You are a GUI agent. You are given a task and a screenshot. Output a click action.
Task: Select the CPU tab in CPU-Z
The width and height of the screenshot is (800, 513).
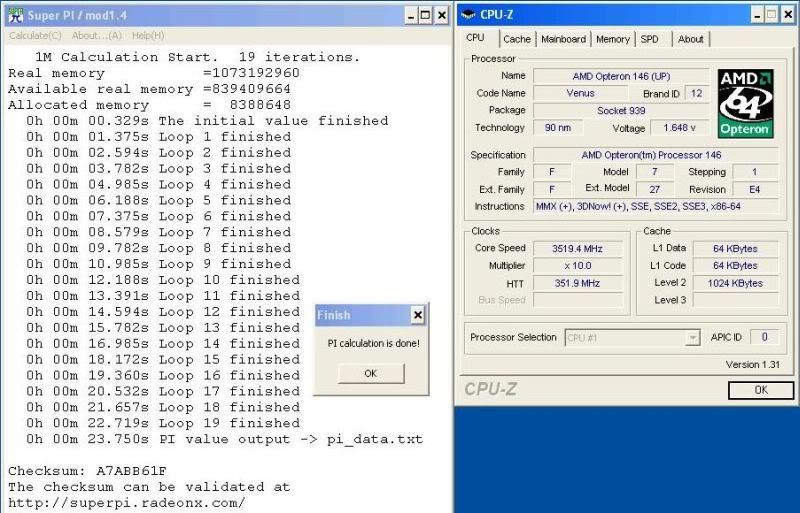[475, 38]
